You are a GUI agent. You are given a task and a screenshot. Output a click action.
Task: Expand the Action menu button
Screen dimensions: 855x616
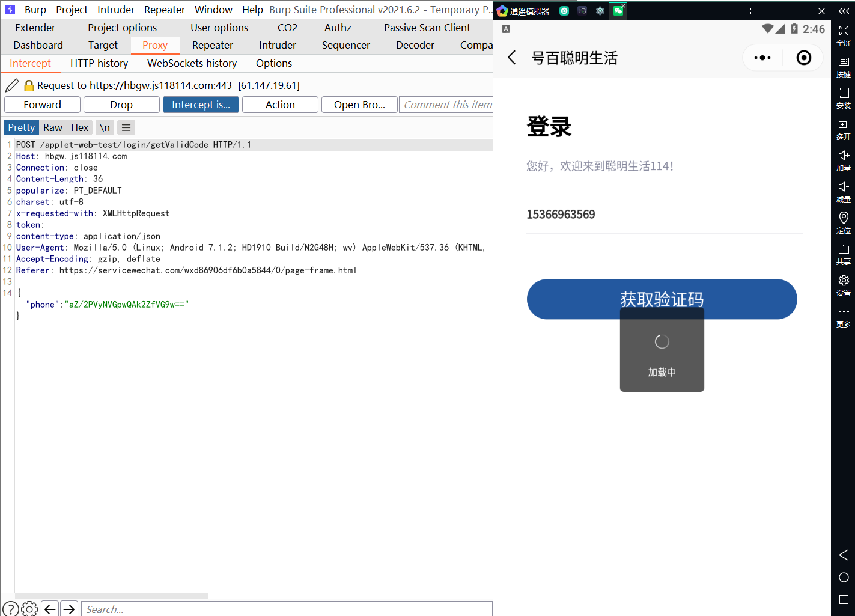tap(280, 105)
